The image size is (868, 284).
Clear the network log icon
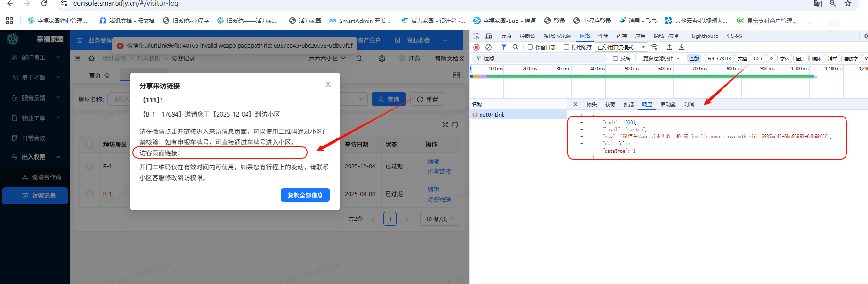(x=489, y=47)
